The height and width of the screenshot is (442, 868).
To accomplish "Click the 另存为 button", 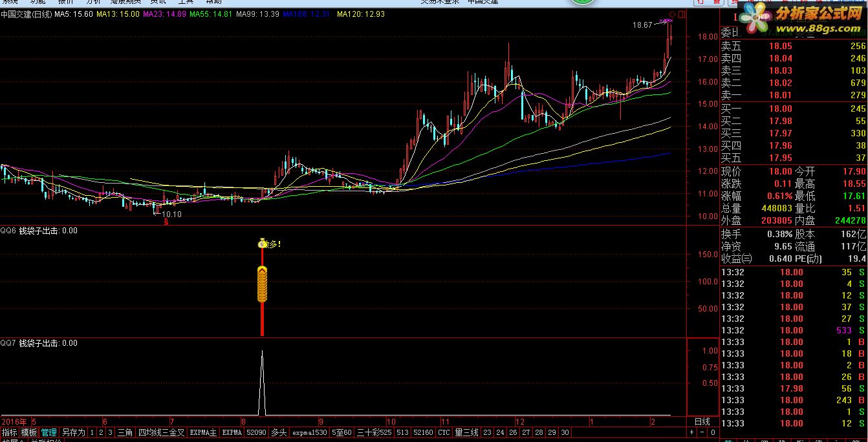I will pyautogui.click(x=73, y=432).
